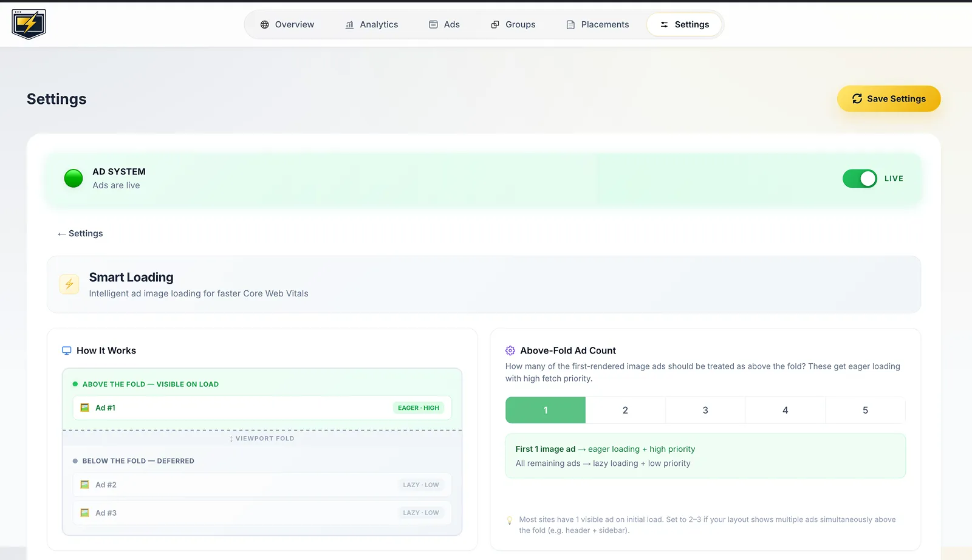Click the monitor icon beside How It Works
The height and width of the screenshot is (560, 972).
[x=67, y=350]
